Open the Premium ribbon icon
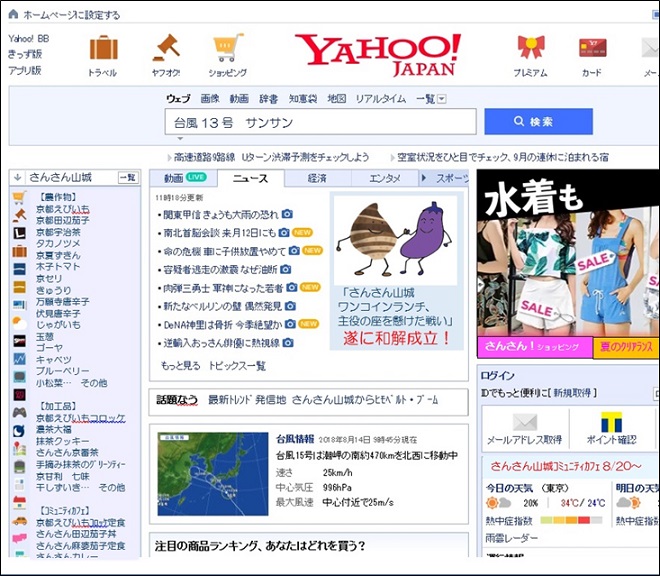The height and width of the screenshot is (576, 660). 531,47
